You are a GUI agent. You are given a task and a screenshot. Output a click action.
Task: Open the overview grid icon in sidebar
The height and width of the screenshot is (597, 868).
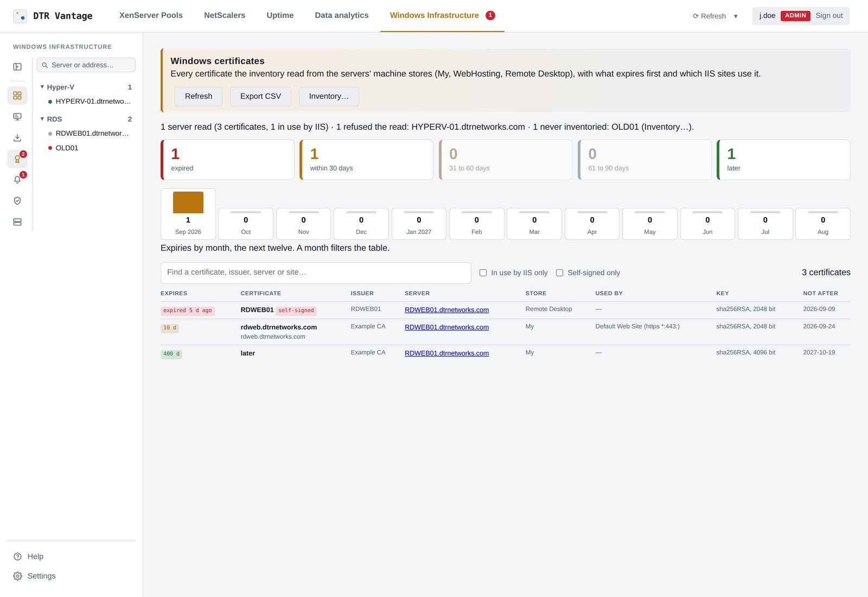[17, 96]
